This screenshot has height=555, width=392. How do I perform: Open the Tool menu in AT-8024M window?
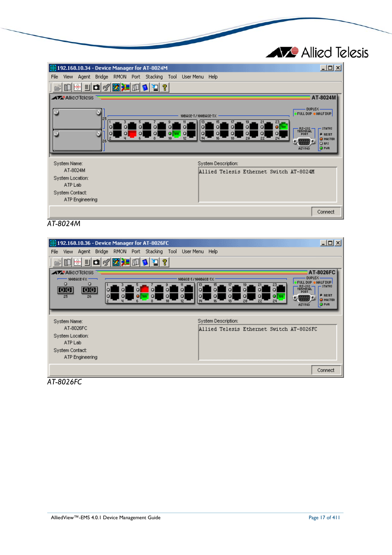173,77
